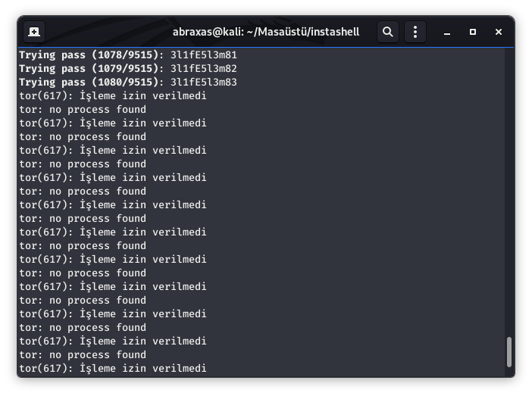Maximize the terminal window
Viewport: 532px width, 396px height.
click(473, 32)
